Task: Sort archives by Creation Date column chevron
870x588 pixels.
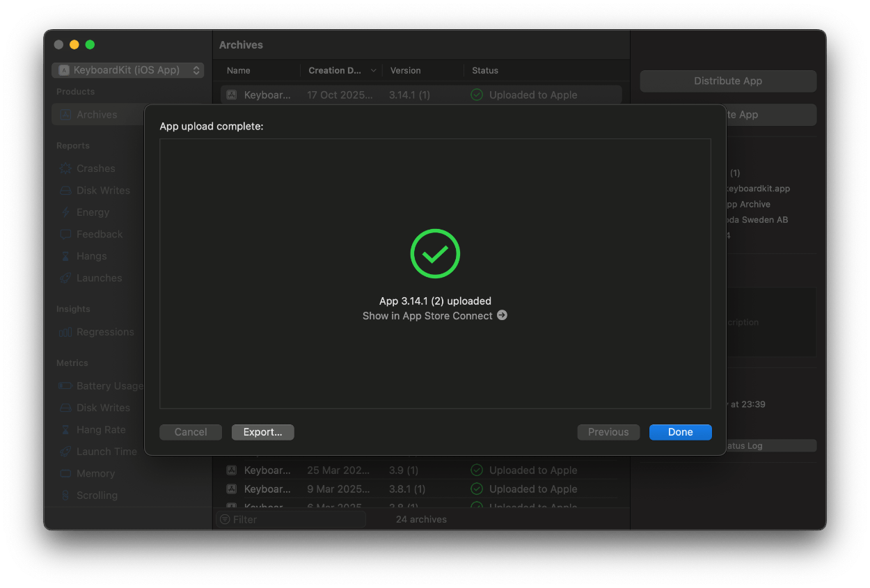Action: pos(374,71)
